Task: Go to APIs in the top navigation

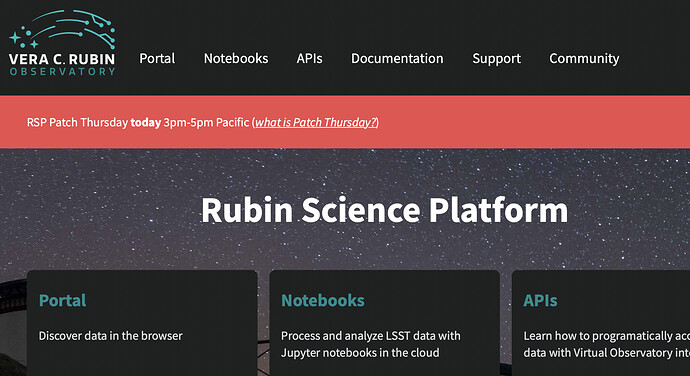Action: (x=309, y=59)
